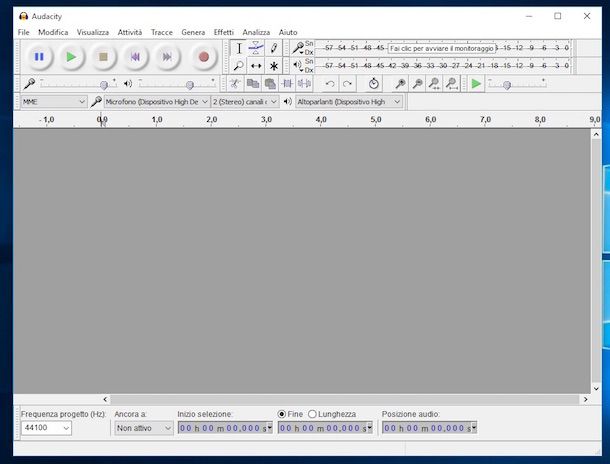
Task: Open the Analizza menu
Action: [256, 32]
